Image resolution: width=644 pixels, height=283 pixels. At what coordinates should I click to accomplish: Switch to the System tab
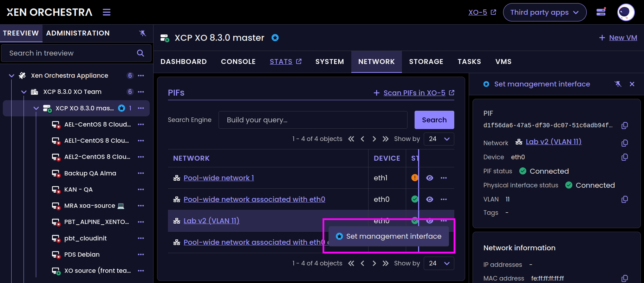(x=330, y=62)
